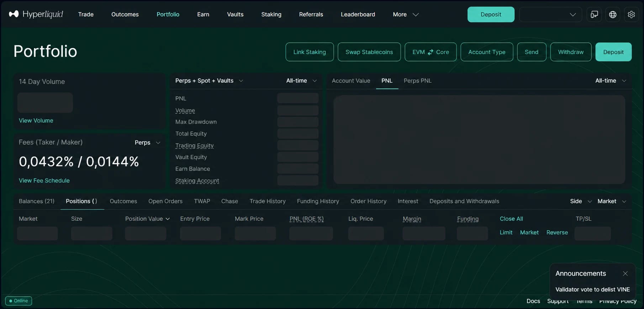The image size is (644, 309).
Task: Click the Volume stat label
Action: (x=185, y=111)
